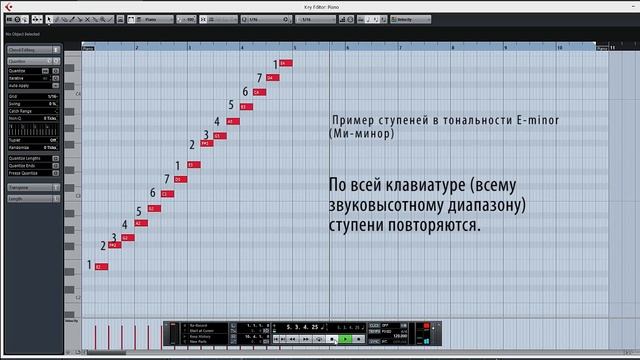Viewport: 640px width, 360px height.
Task: Click the 120.000 tempo value
Action: point(400,336)
